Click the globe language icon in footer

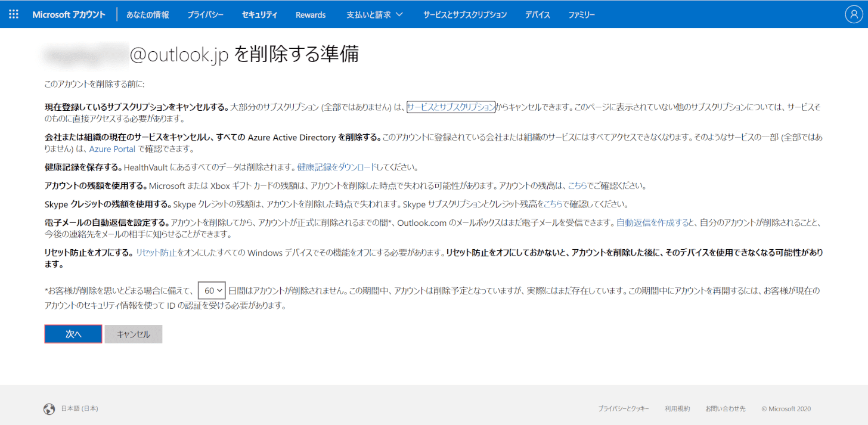coord(49,410)
